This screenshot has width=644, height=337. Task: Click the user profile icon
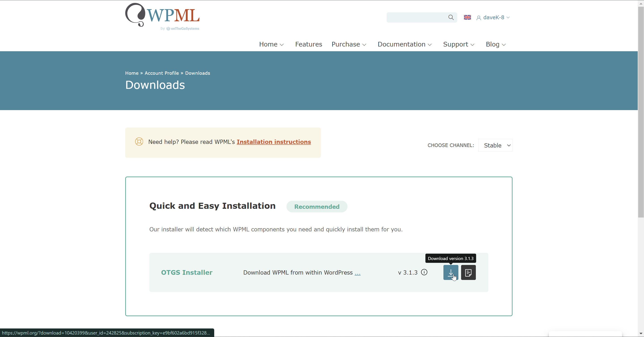point(479,18)
